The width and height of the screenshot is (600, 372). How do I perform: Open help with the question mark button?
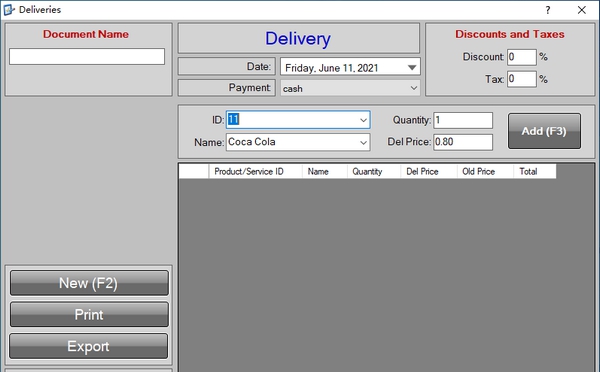click(x=548, y=10)
